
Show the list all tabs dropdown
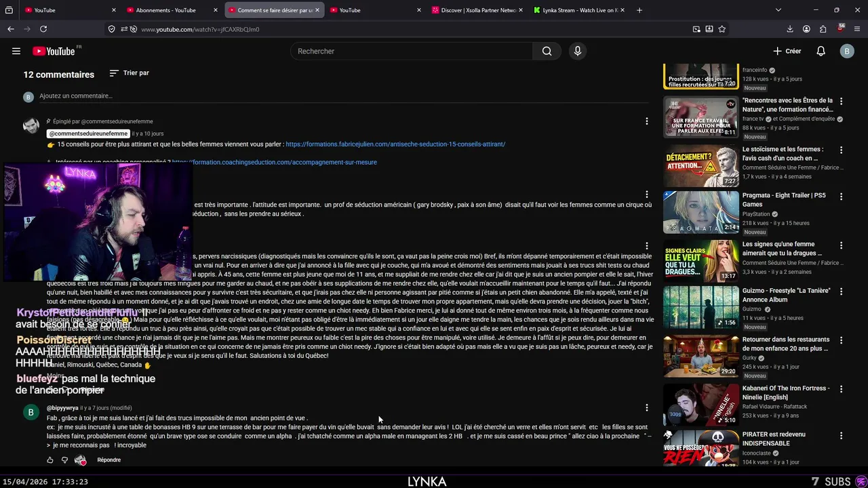coord(778,10)
